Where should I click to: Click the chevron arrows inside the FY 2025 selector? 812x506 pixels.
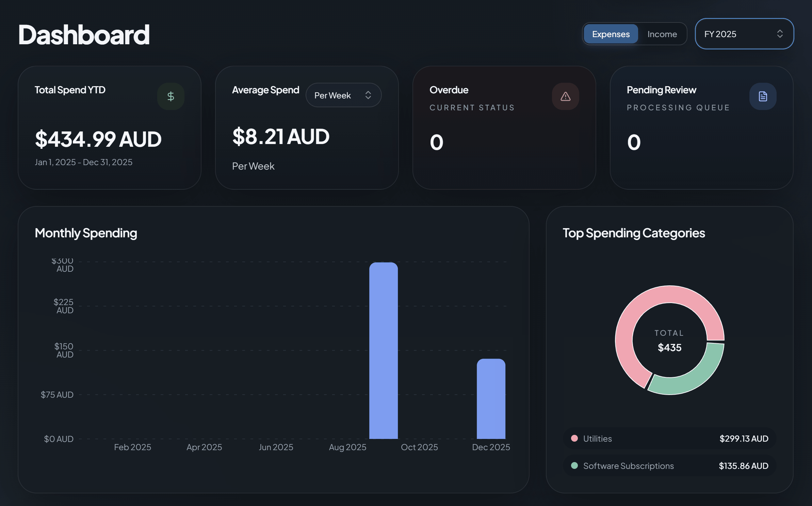pyautogui.click(x=781, y=34)
